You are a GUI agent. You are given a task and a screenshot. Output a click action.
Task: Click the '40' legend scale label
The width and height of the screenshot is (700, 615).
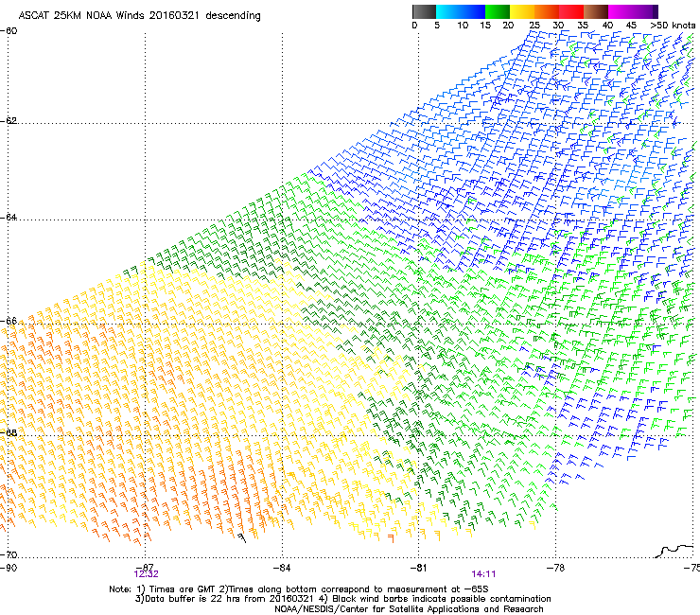pos(607,26)
